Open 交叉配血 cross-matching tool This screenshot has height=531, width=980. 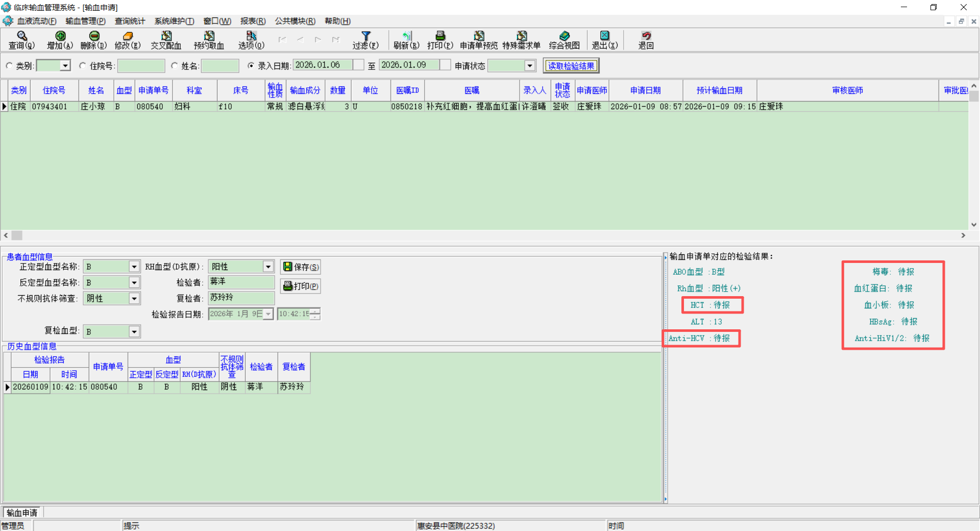pos(166,40)
